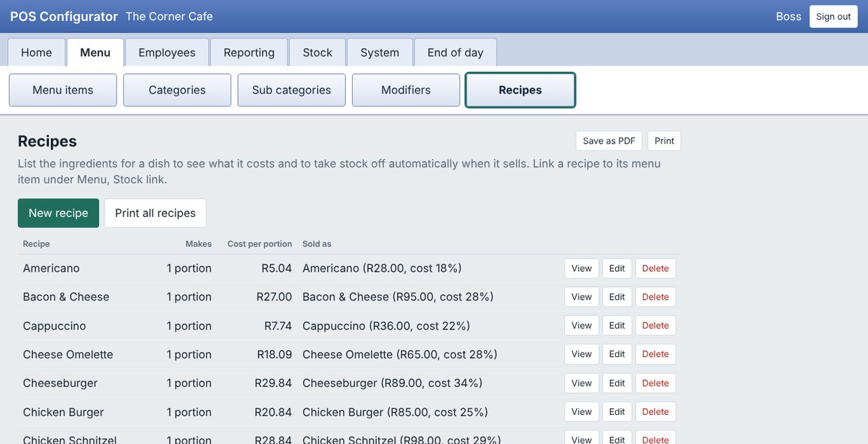
Task: Edit the Americano recipe
Action: coord(617,268)
